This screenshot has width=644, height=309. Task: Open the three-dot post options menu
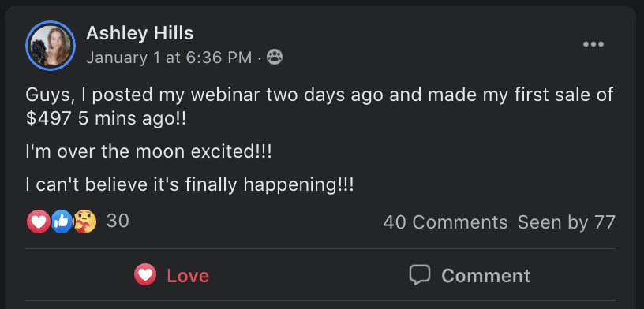click(x=593, y=44)
